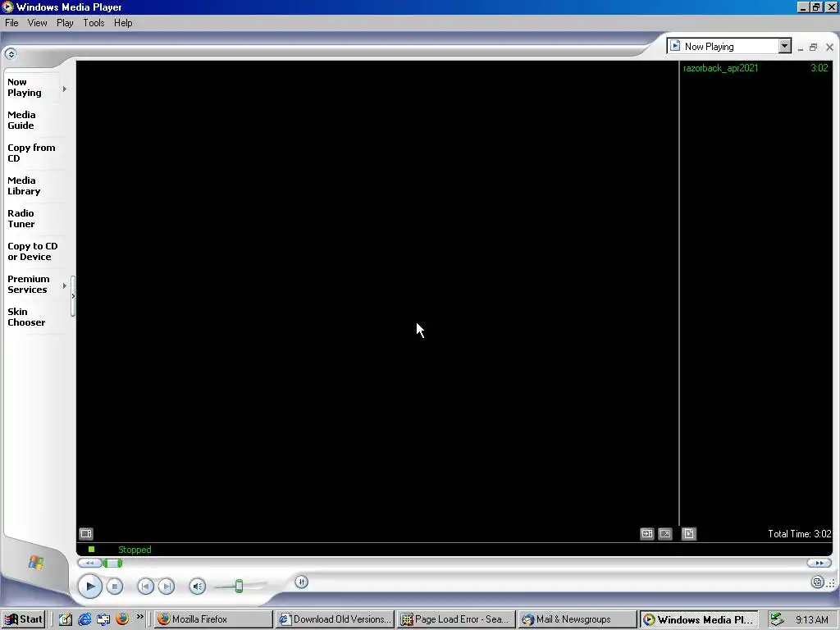
Task: Restore the inner player frame
Action: coord(813,47)
